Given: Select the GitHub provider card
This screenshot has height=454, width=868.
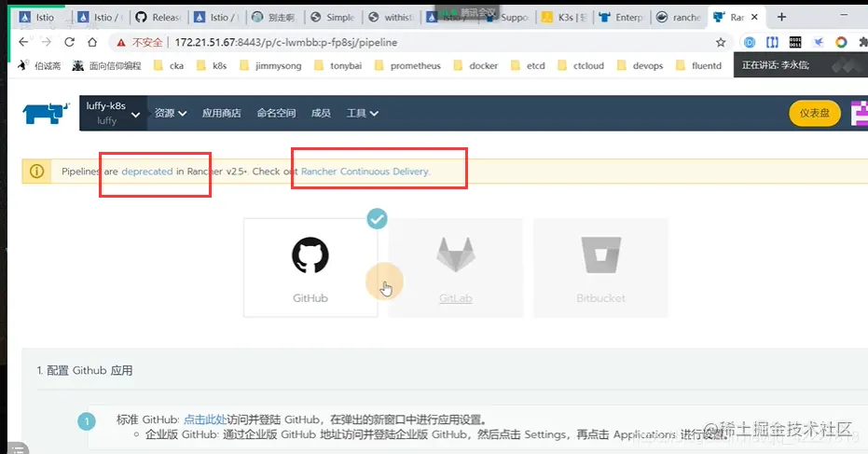Looking at the screenshot, I should point(310,268).
